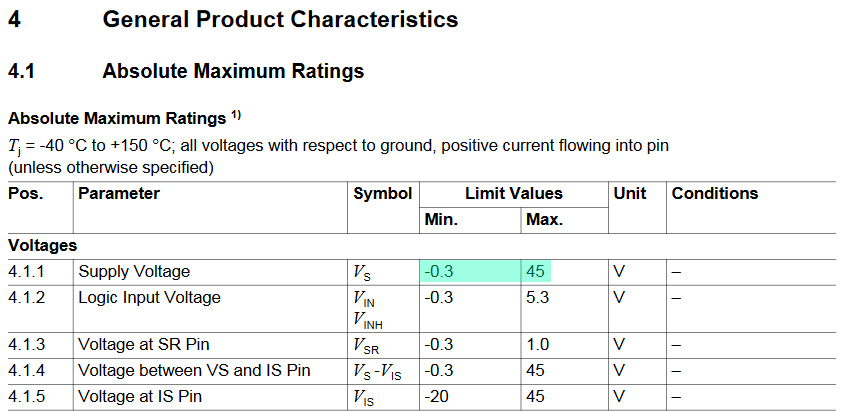Click the "Limit Values" header cell
This screenshot has height=412, width=842.
coord(514,194)
